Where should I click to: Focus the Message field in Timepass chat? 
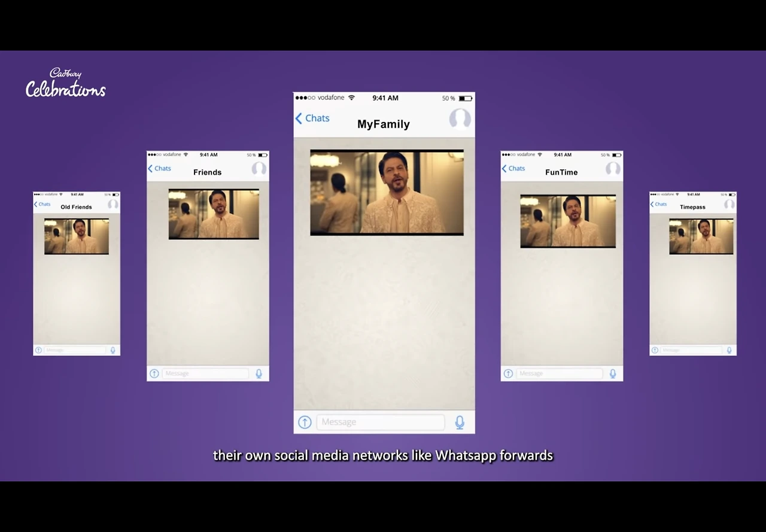[691, 350]
